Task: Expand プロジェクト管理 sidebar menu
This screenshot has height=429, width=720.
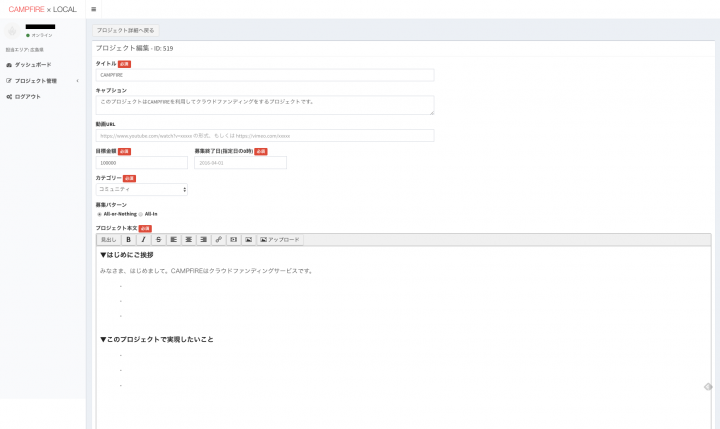Action: [40, 80]
